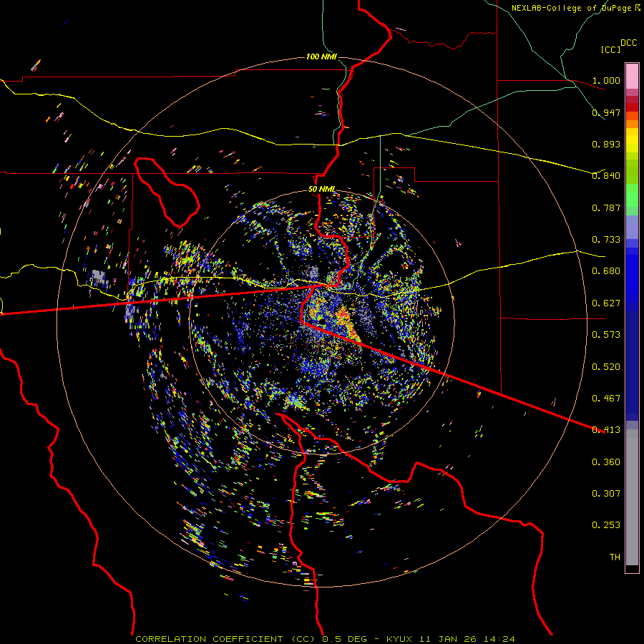Click the 0.467 legend value
644x644 pixels.
point(606,399)
